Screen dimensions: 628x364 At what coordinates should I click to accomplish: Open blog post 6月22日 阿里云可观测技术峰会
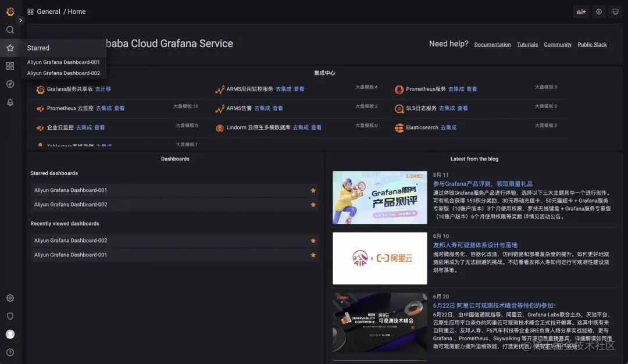pos(494,305)
